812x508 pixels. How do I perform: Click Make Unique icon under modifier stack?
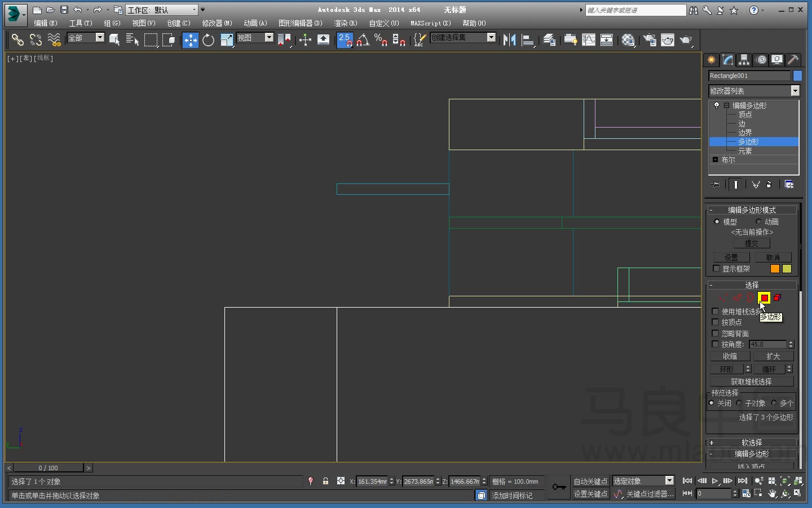click(x=756, y=185)
